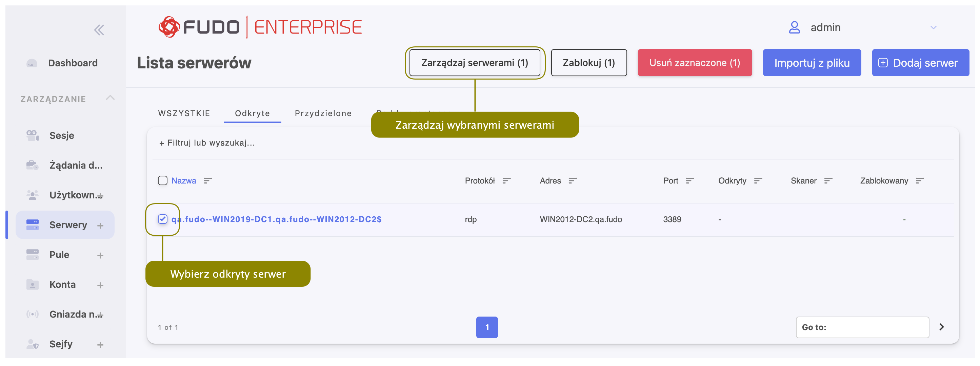The height and width of the screenshot is (366, 980).
Task: Click the plus icon next to Serwery
Action: coord(100,225)
